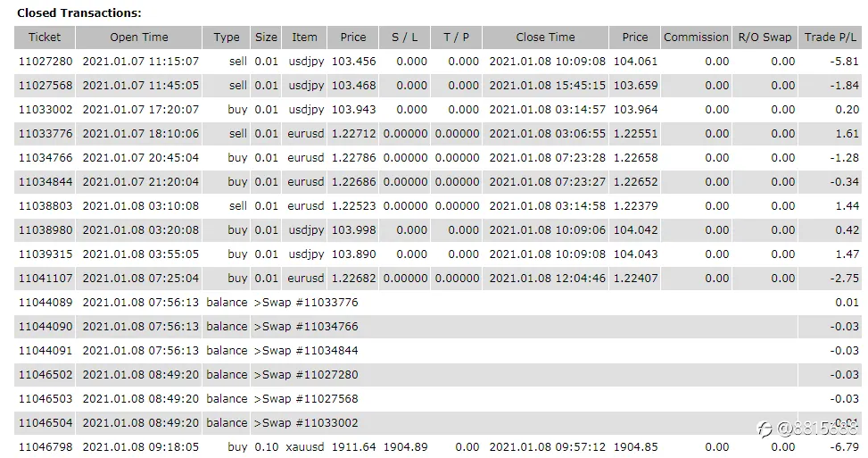This screenshot has height=458, width=868.
Task: Click the Close Time column header
Action: coord(545,37)
